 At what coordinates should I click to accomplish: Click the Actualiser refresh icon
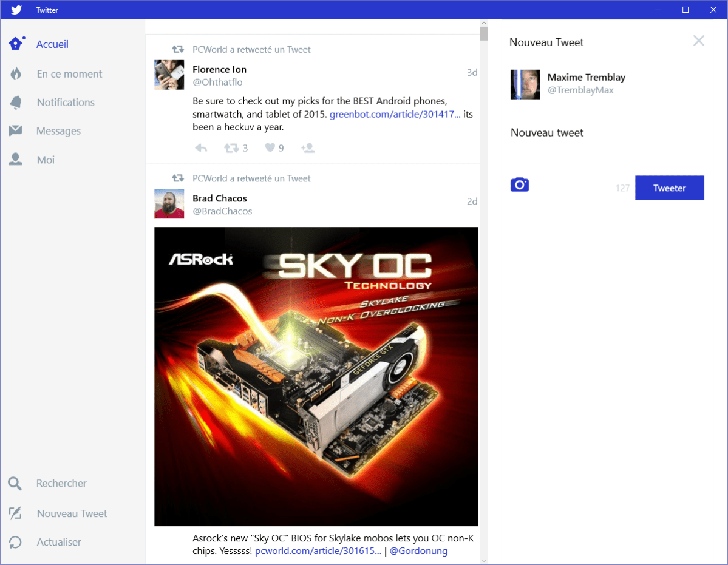(15, 542)
